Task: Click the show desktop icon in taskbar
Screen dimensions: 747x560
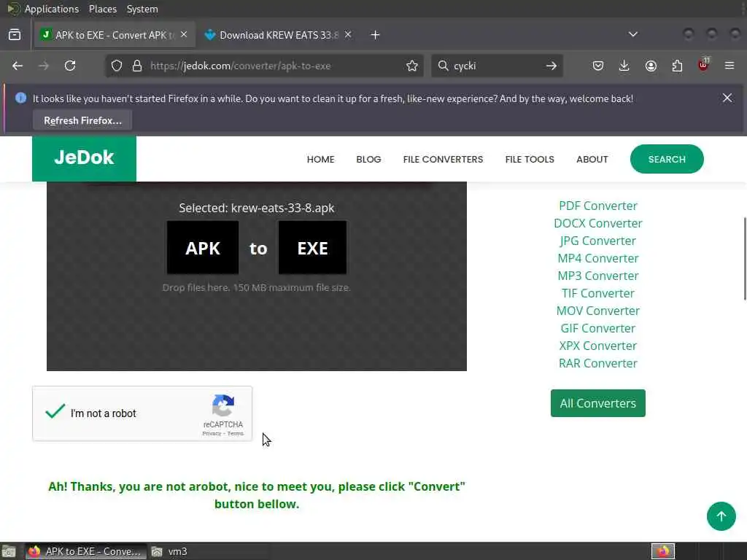Action: (9, 551)
